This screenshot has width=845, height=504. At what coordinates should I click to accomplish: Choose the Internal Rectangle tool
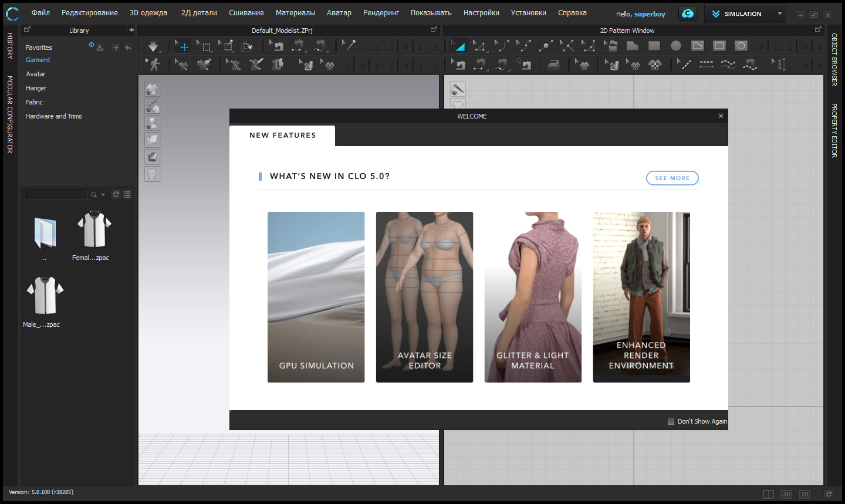pos(719,46)
